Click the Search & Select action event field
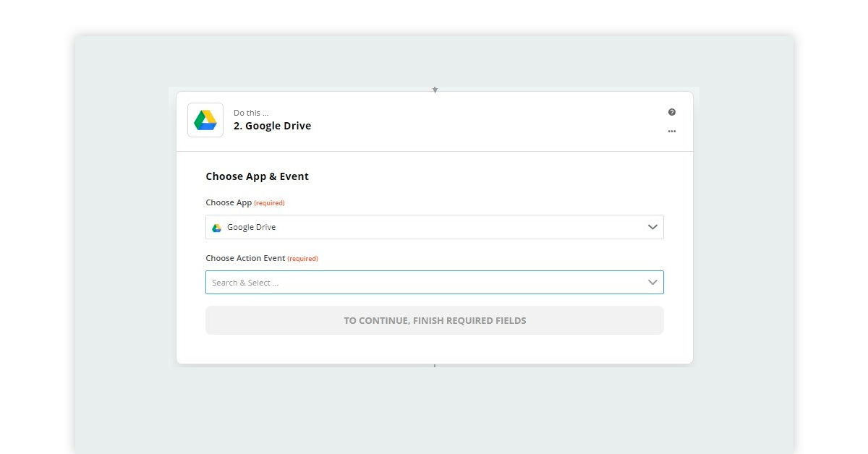The width and height of the screenshot is (868, 454). [435, 282]
